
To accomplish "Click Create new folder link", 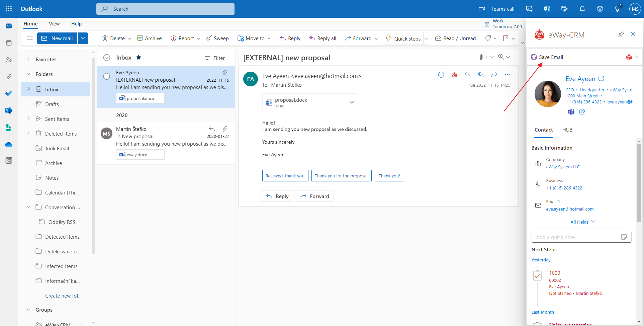I will point(63,296).
